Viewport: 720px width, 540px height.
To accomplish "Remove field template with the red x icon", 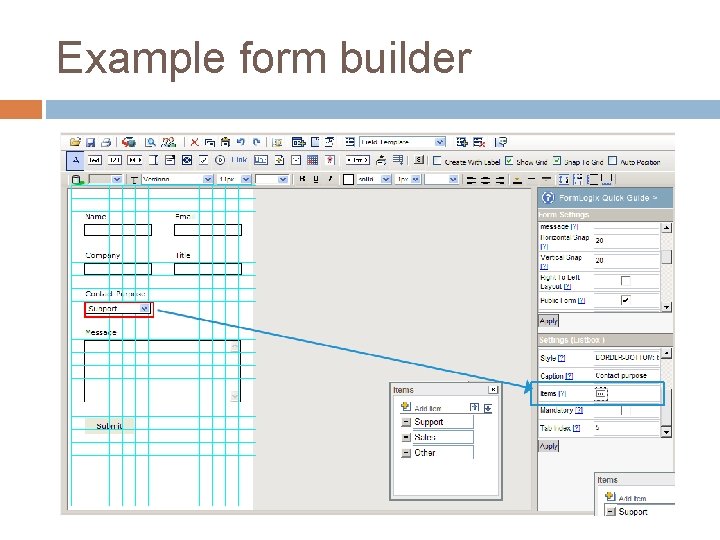I will coord(479,142).
